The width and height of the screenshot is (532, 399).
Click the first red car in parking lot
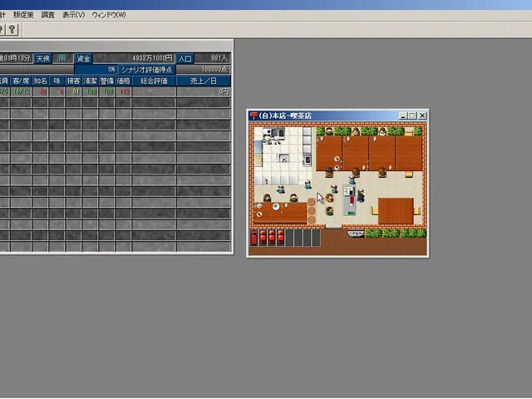pyautogui.click(x=254, y=237)
